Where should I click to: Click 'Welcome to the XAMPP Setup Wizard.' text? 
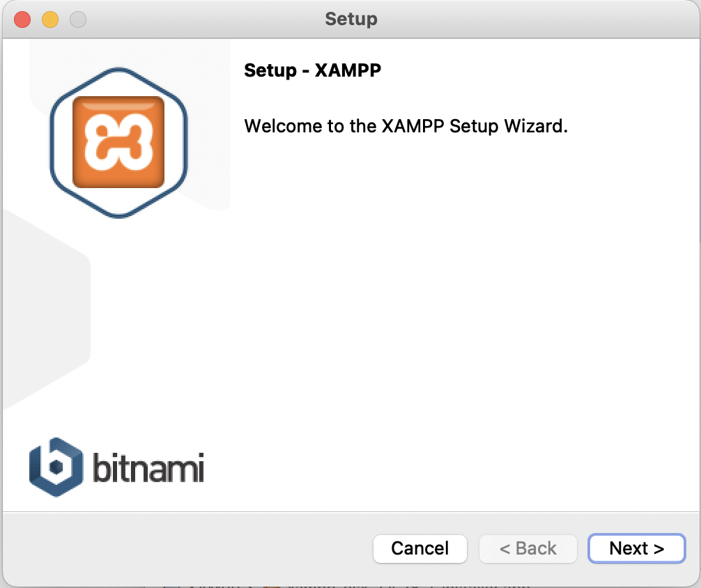(x=406, y=126)
